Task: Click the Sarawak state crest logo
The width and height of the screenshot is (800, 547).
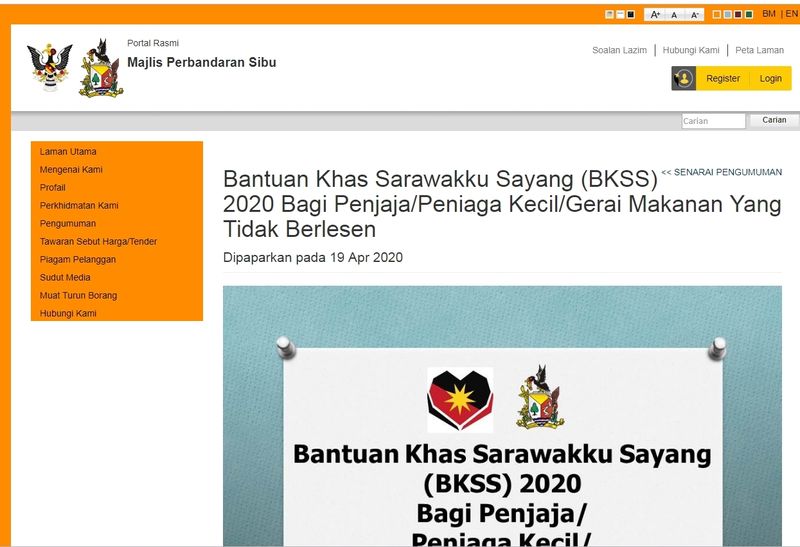Action: (49, 67)
